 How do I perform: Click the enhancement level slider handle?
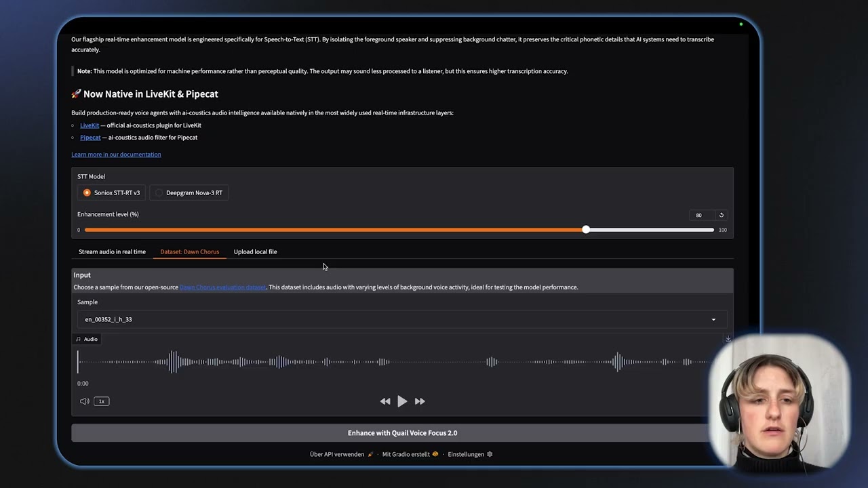pyautogui.click(x=586, y=230)
